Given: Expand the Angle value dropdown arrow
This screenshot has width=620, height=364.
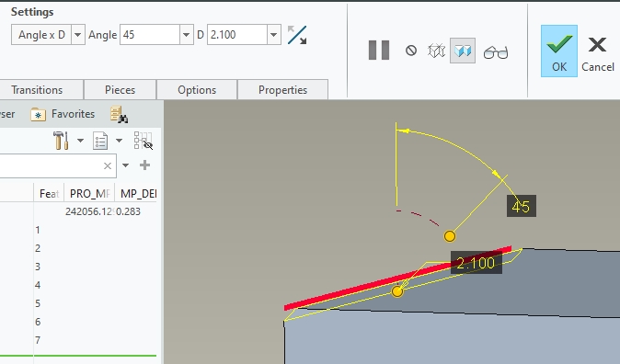Looking at the screenshot, I should [186, 35].
